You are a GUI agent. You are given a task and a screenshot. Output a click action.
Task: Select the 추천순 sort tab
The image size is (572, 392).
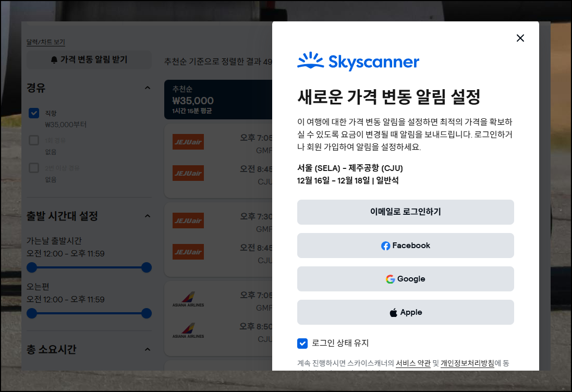pos(218,100)
